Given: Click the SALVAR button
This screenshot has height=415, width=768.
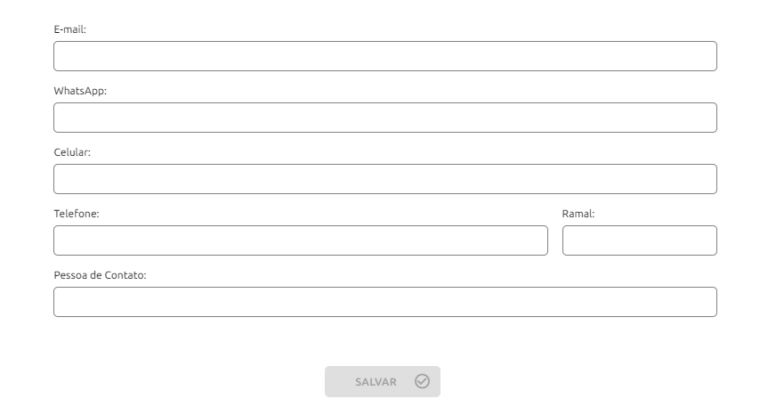Looking at the screenshot, I should [382, 381].
